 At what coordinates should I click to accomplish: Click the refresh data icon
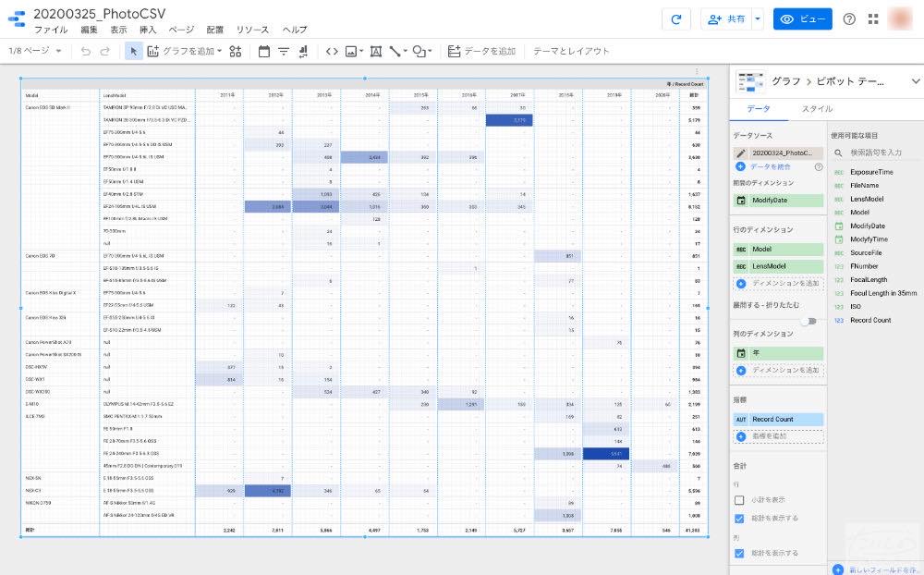coord(676,18)
